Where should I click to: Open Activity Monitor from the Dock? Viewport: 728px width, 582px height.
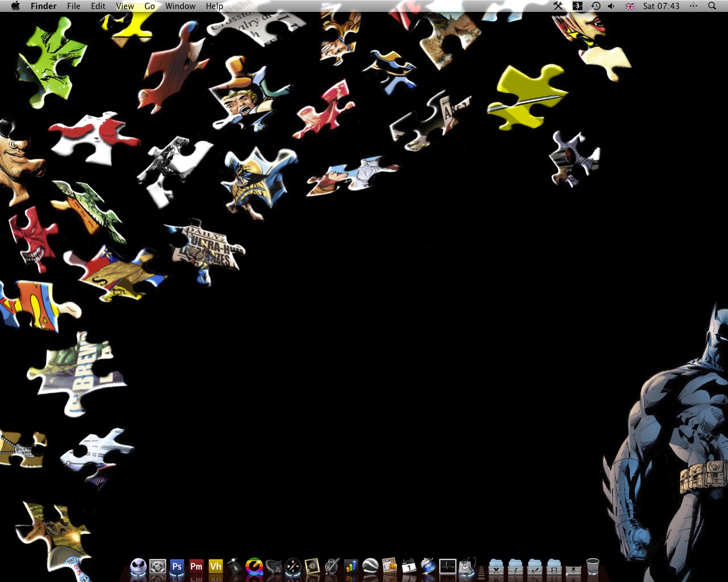448,566
